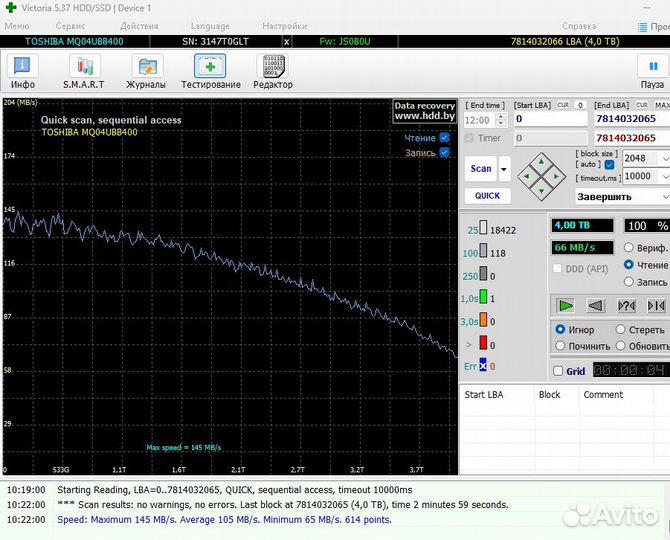Click the Scan button
670x540 pixels.
(481, 169)
